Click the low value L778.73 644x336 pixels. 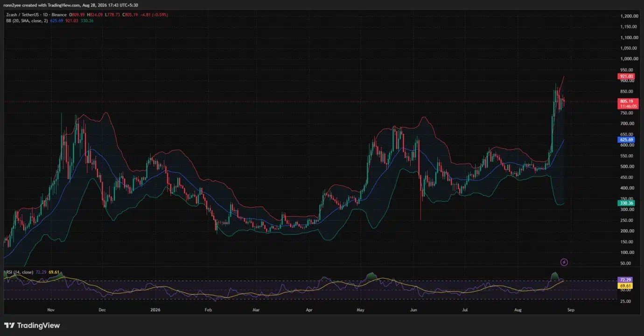113,15
